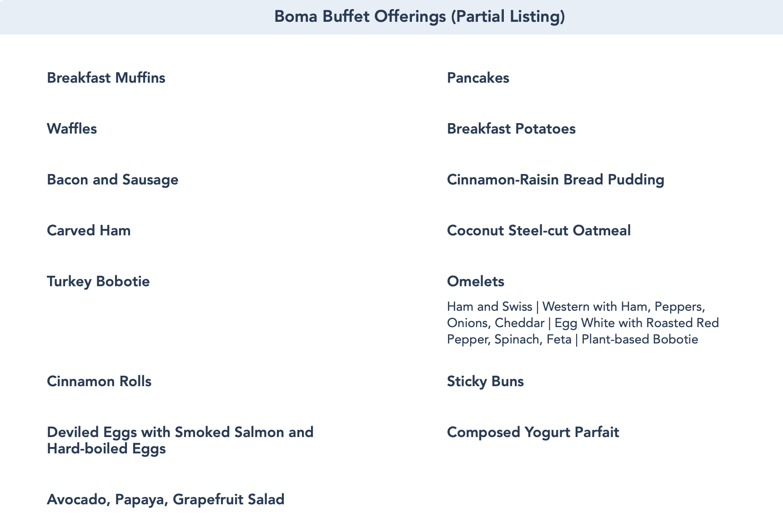The width and height of the screenshot is (783, 532).
Task: Select the Turkey Bobotie item
Action: pos(98,281)
